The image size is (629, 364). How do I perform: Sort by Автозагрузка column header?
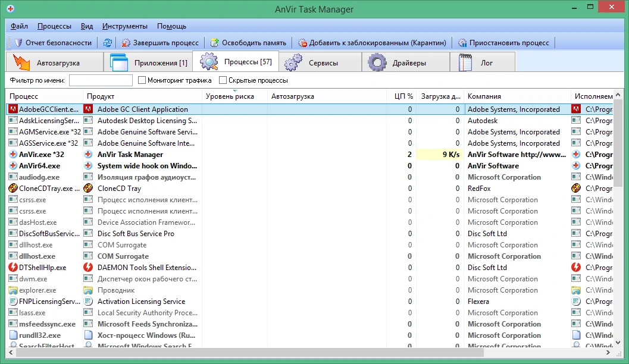pos(327,96)
